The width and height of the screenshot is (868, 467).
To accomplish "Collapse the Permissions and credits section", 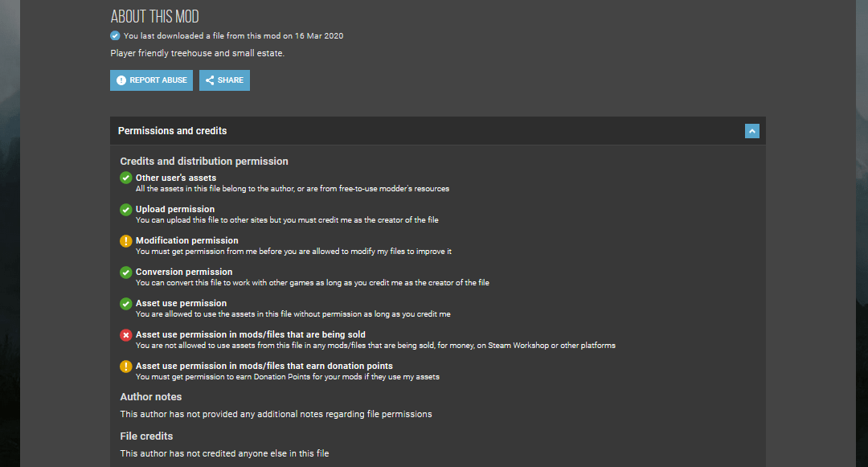I will pyautogui.click(x=751, y=131).
